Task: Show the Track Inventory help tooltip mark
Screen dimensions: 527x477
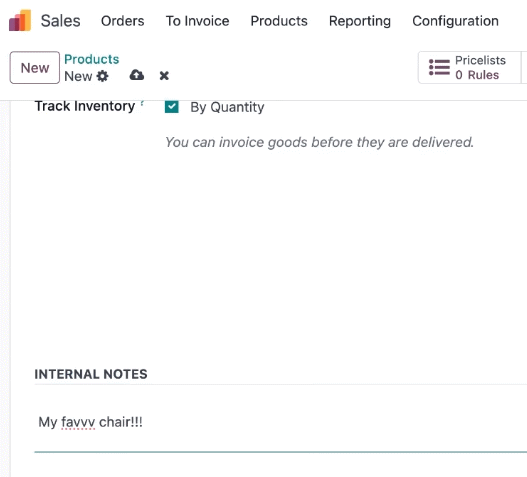Action: pos(143,103)
